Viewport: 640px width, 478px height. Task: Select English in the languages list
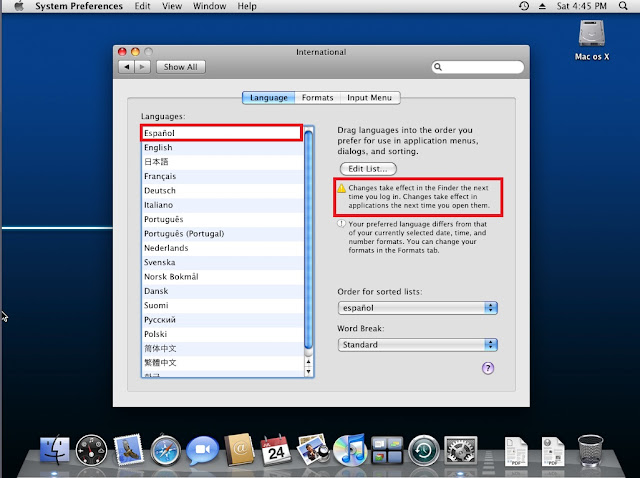[223, 147]
